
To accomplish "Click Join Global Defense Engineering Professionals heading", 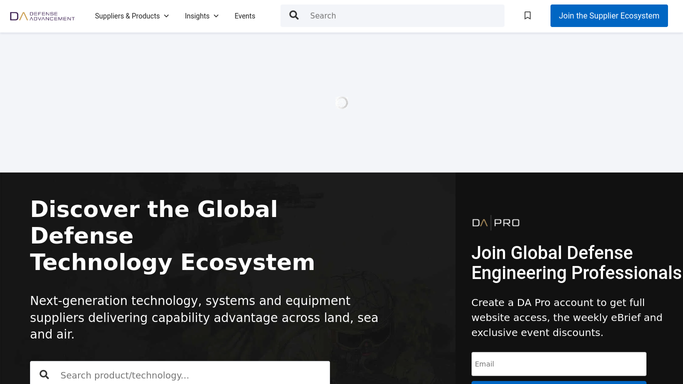I will point(576,263).
